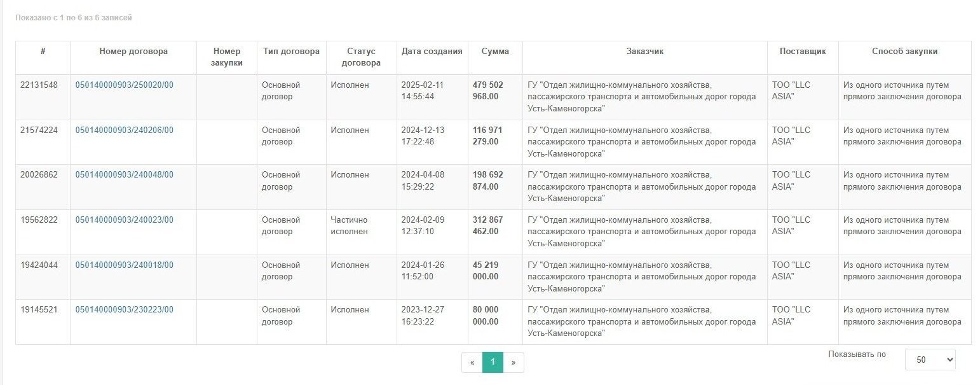
Task: Open contract link 050140000903/240048/00
Action: coord(125,175)
